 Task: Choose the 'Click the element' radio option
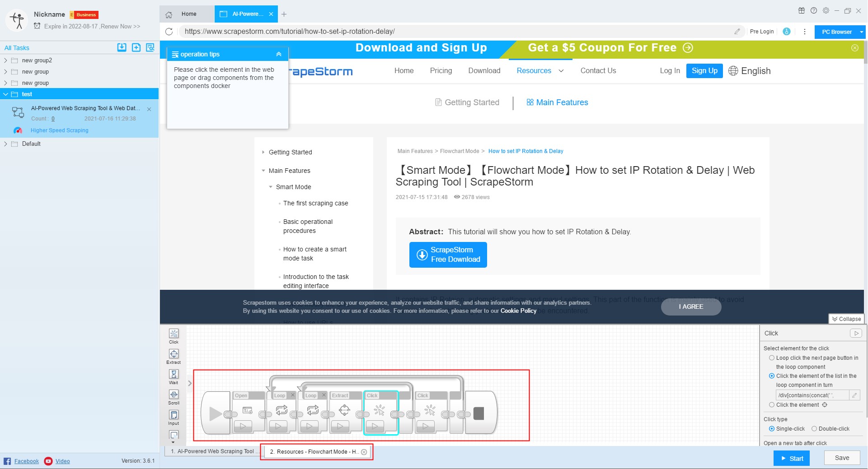(x=772, y=405)
